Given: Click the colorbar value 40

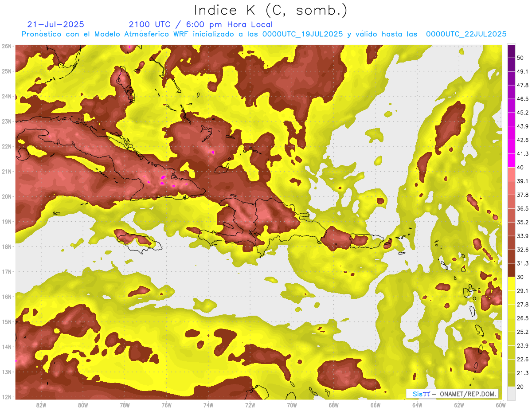Looking at the screenshot, I should (x=520, y=168).
